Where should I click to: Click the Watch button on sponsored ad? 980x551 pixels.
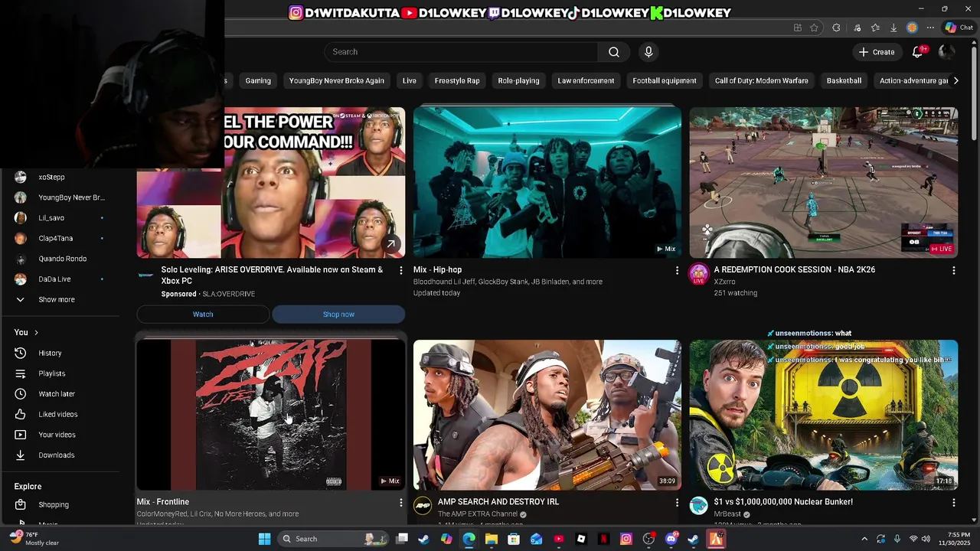203,315
